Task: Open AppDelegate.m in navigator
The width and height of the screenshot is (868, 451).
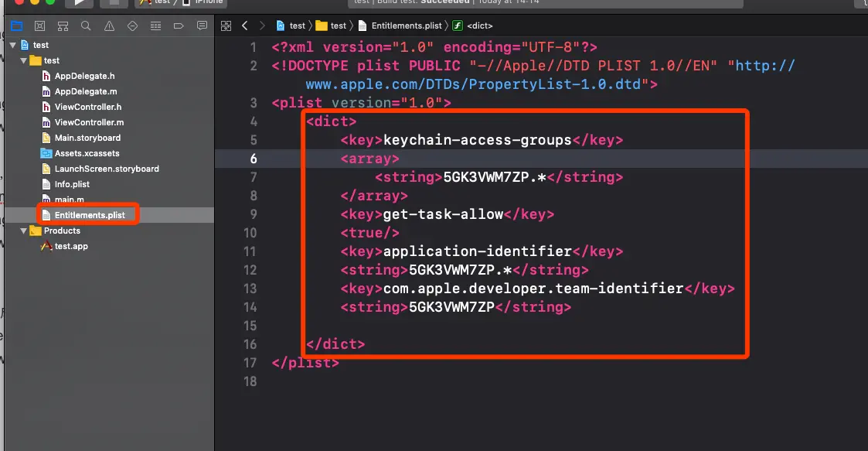Action: pyautogui.click(x=85, y=91)
